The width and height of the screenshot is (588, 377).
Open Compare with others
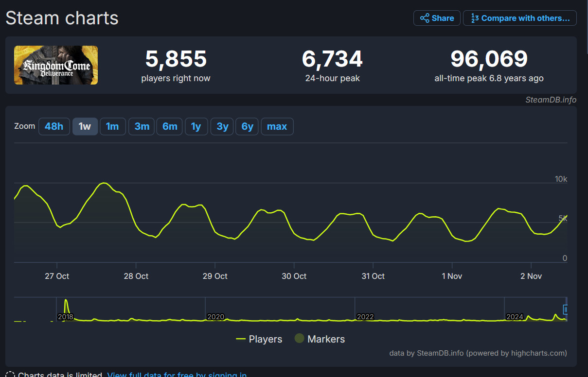pos(519,18)
